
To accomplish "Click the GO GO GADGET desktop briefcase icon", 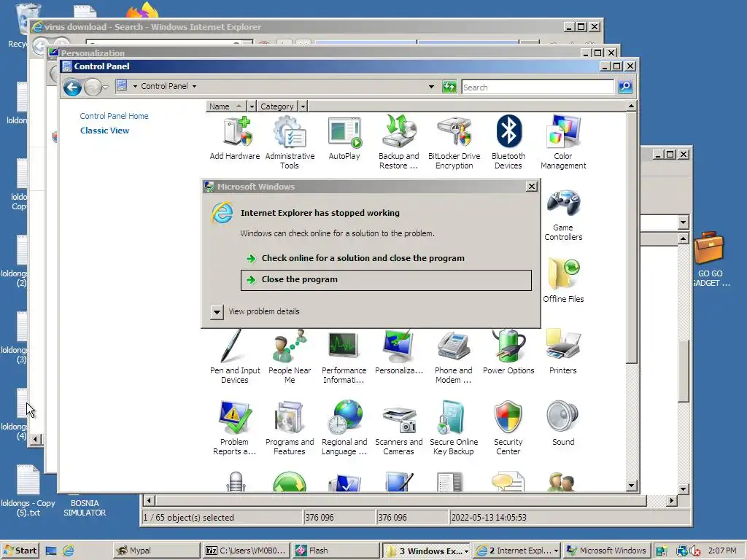I will pos(710,260).
